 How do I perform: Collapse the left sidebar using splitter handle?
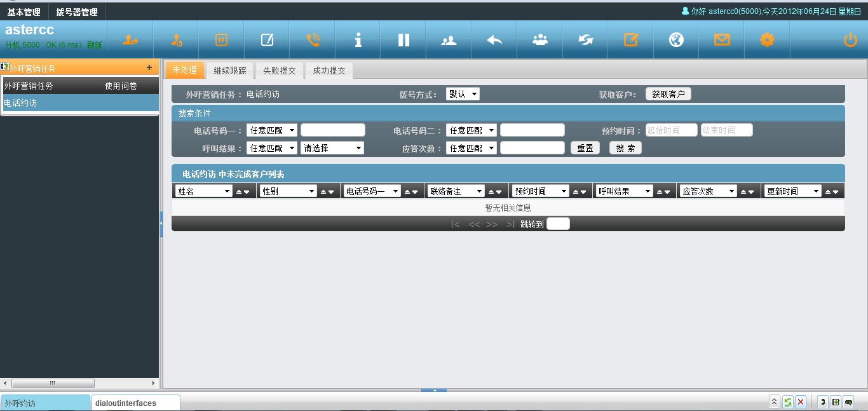[x=161, y=224]
